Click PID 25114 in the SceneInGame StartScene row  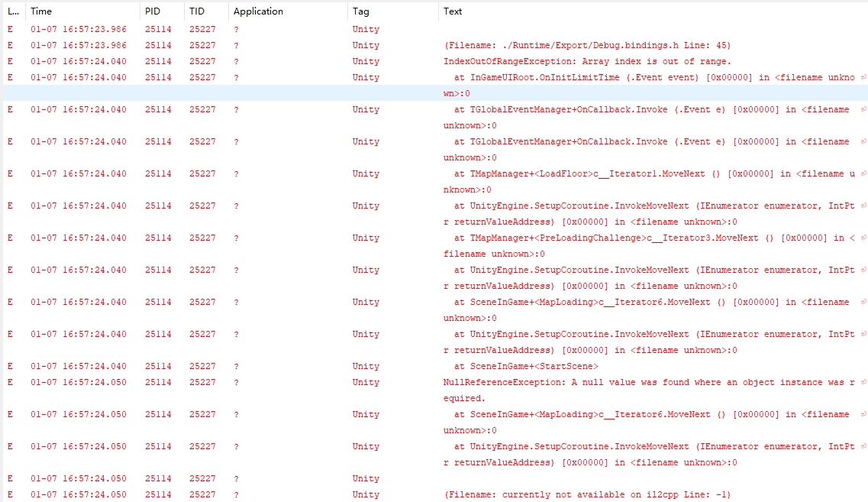(158, 366)
